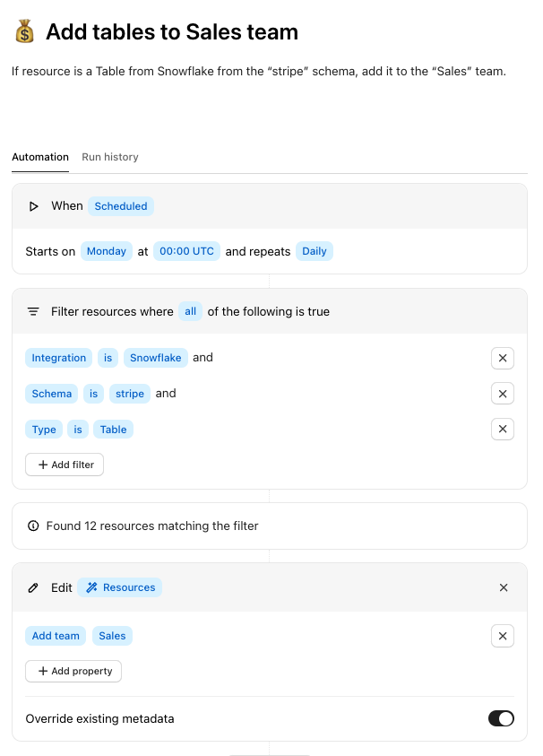Remove the Integration is Snowflake filter

coord(503,358)
